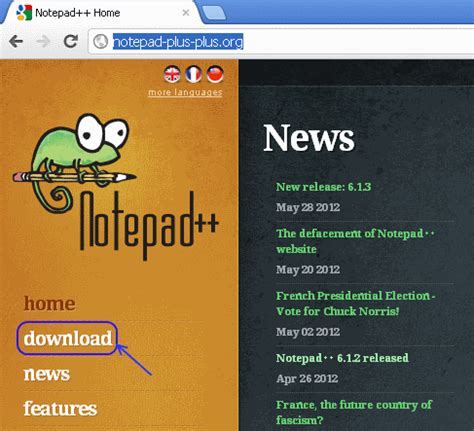Go to the home menu item
The image size is (474, 431).
pyautogui.click(x=50, y=303)
